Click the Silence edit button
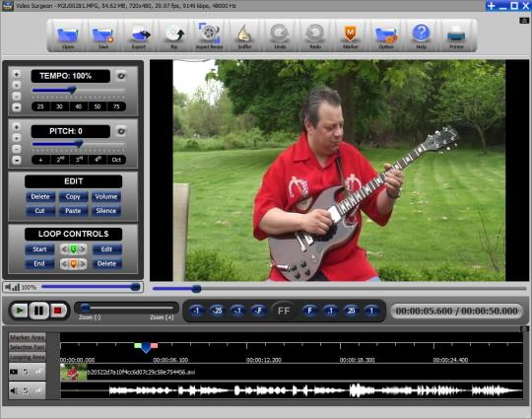 [105, 211]
